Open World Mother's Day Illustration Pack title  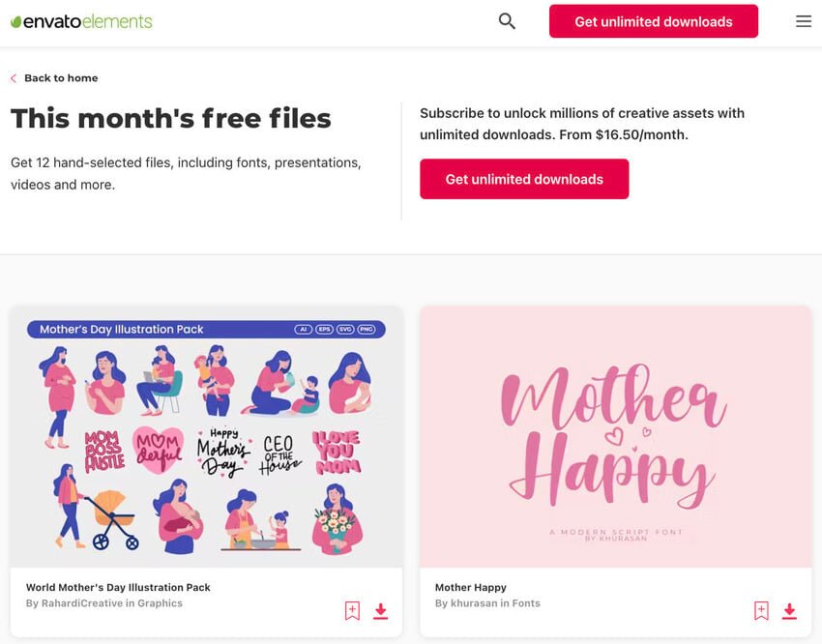(x=118, y=587)
